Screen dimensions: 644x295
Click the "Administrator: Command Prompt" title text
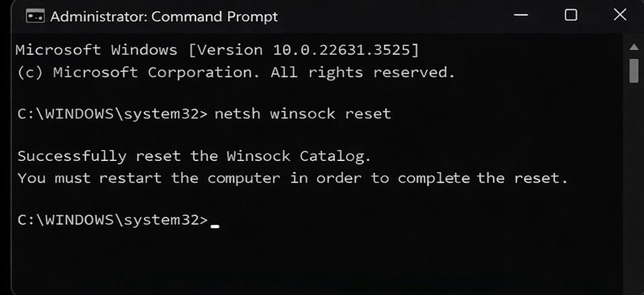tap(164, 16)
